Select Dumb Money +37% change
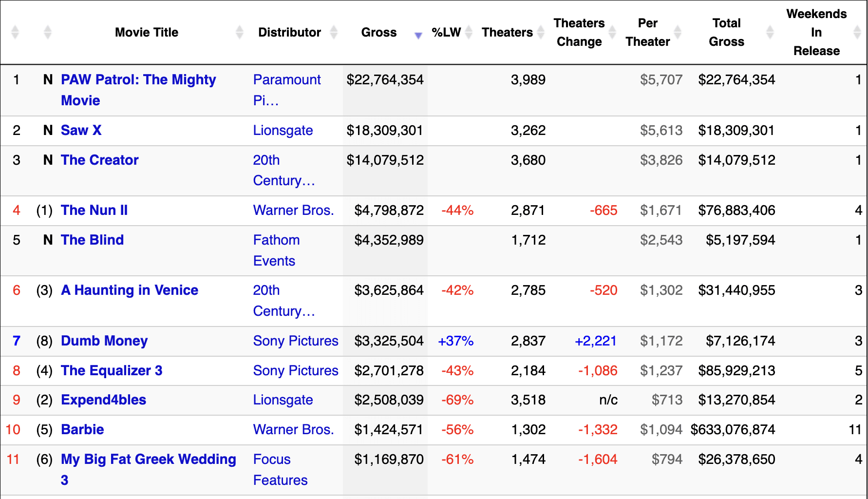The image size is (868, 499). tap(456, 341)
